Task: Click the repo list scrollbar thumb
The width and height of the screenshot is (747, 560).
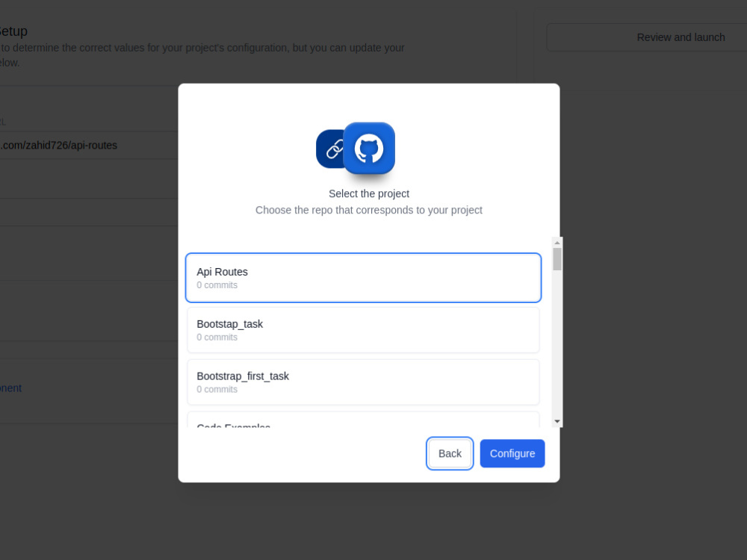Action: (557, 258)
